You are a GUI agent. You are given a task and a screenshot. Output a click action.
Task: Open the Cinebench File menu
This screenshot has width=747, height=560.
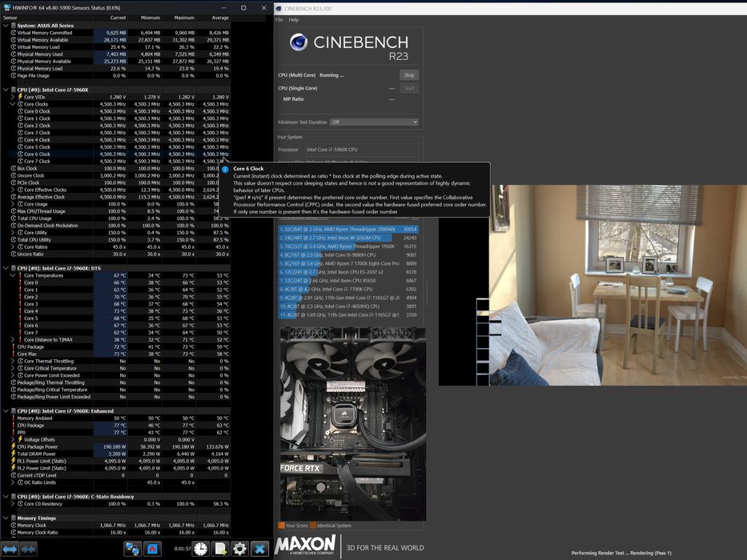pos(279,19)
